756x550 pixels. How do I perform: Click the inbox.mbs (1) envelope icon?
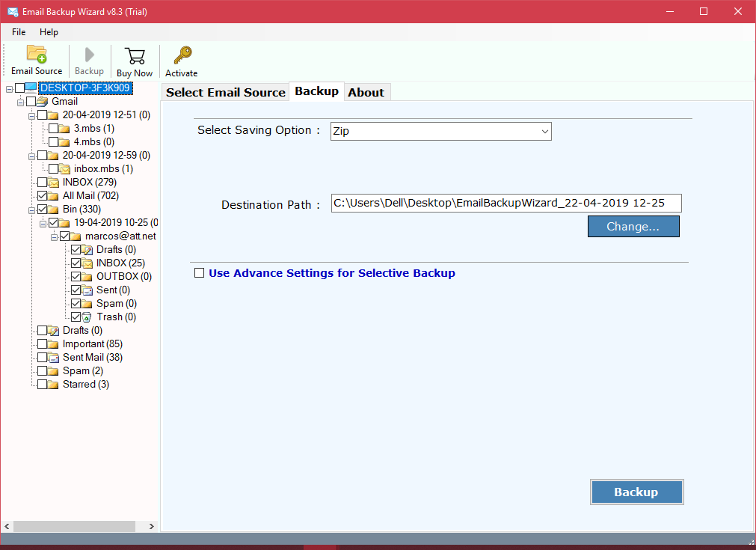pyautogui.click(x=64, y=169)
